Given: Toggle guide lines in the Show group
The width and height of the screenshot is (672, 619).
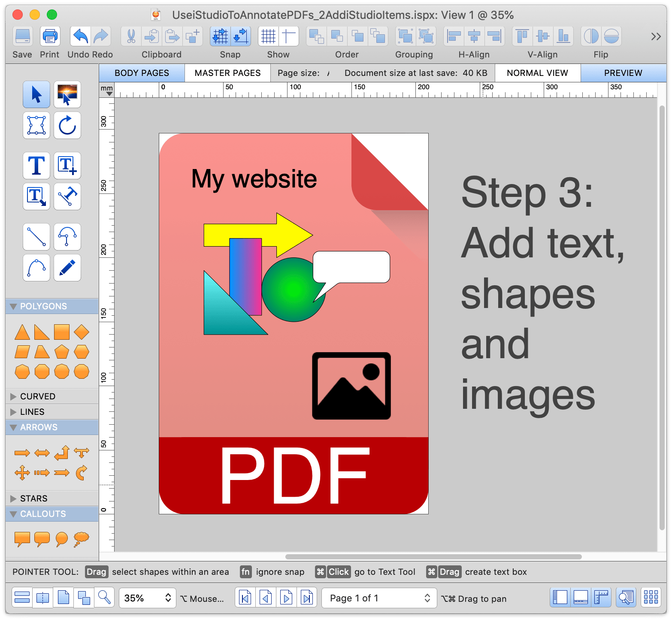Looking at the screenshot, I should pyautogui.click(x=288, y=36).
